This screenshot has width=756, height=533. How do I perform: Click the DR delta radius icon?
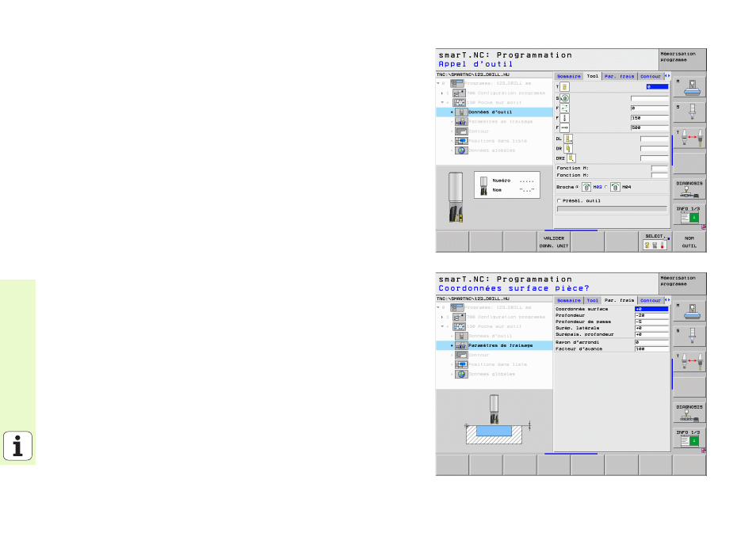(x=568, y=148)
